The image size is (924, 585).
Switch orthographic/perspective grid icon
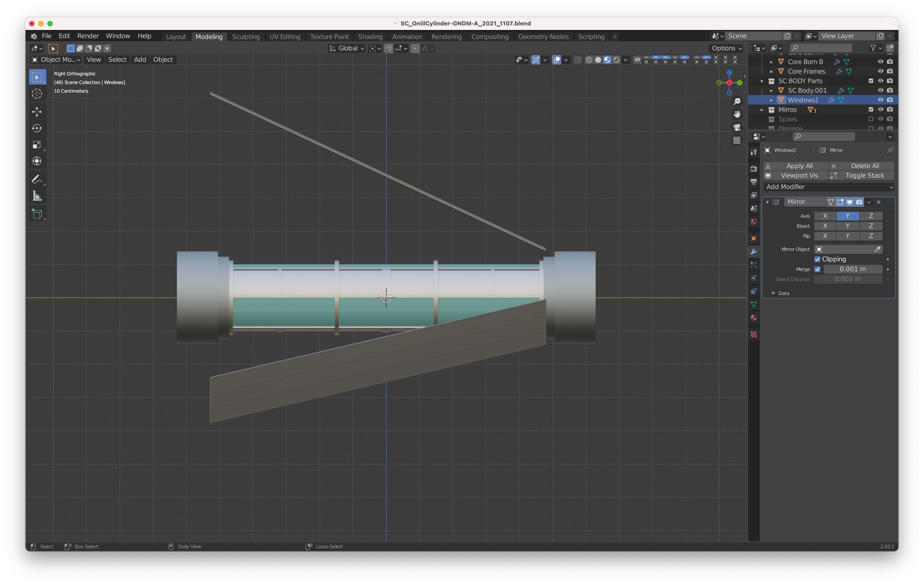tap(737, 140)
